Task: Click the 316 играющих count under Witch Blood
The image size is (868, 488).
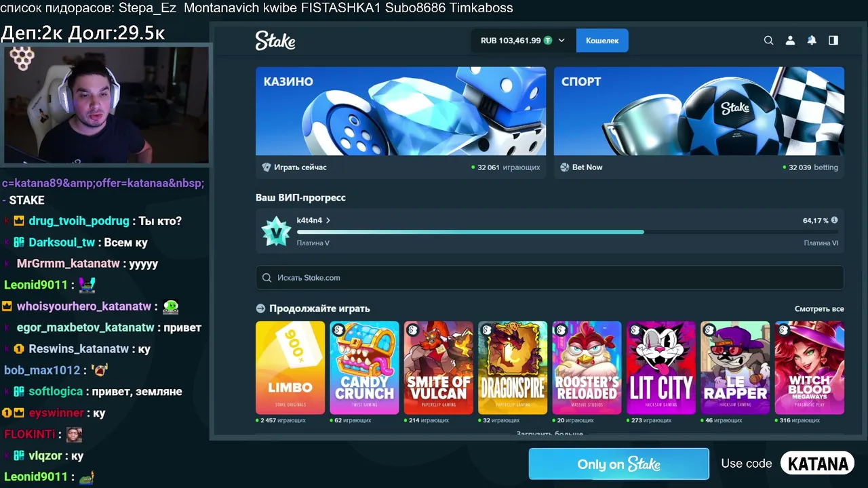Action: [797, 420]
